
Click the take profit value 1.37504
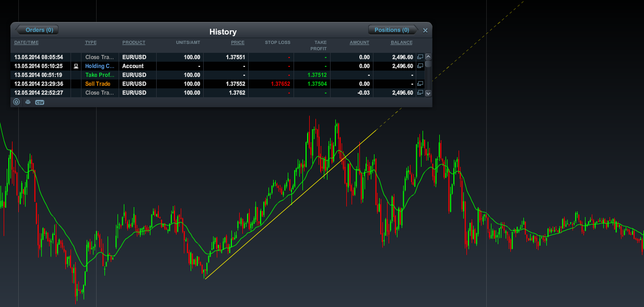pyautogui.click(x=317, y=84)
